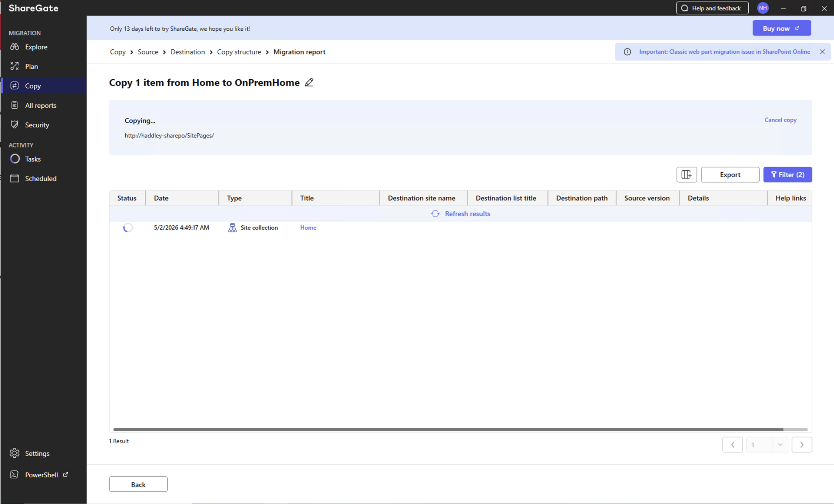Open All reports in the sidebar
Image resolution: width=834 pixels, height=504 pixels.
tap(43, 105)
